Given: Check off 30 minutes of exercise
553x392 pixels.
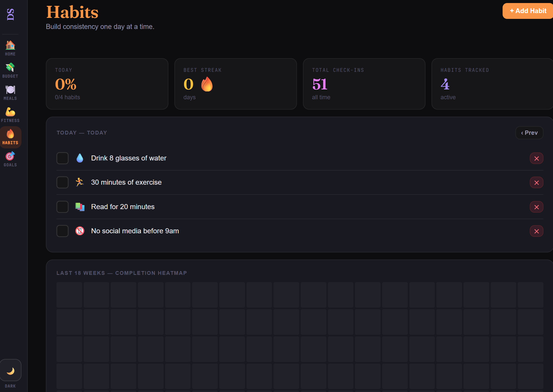Looking at the screenshot, I should [x=63, y=182].
